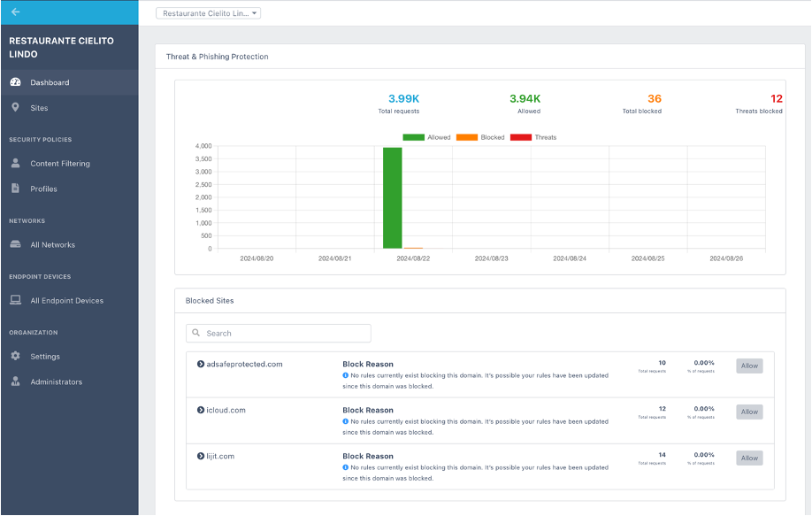Allow the lijit.com domain

[x=749, y=458]
